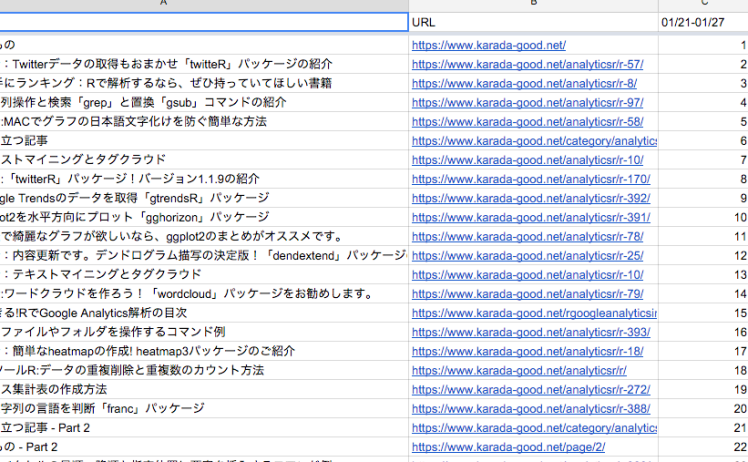
Task: Open the karada-good.net homepage link
Action: (489, 45)
